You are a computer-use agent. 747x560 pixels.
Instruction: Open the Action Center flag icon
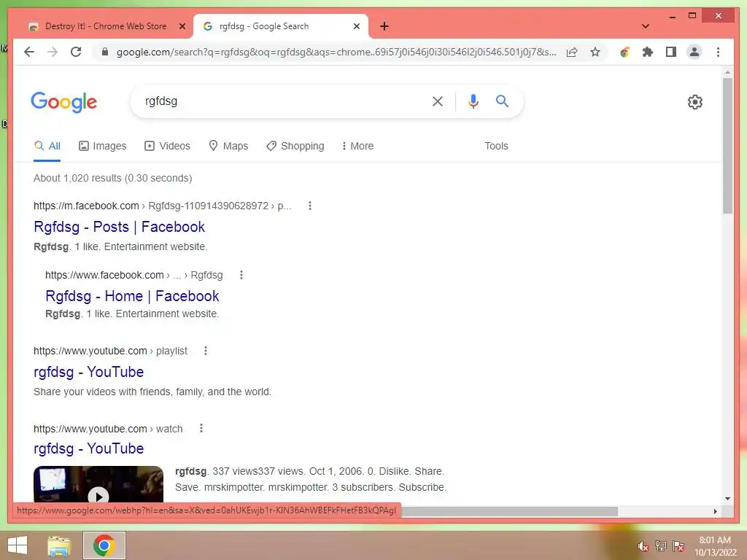coord(678,545)
